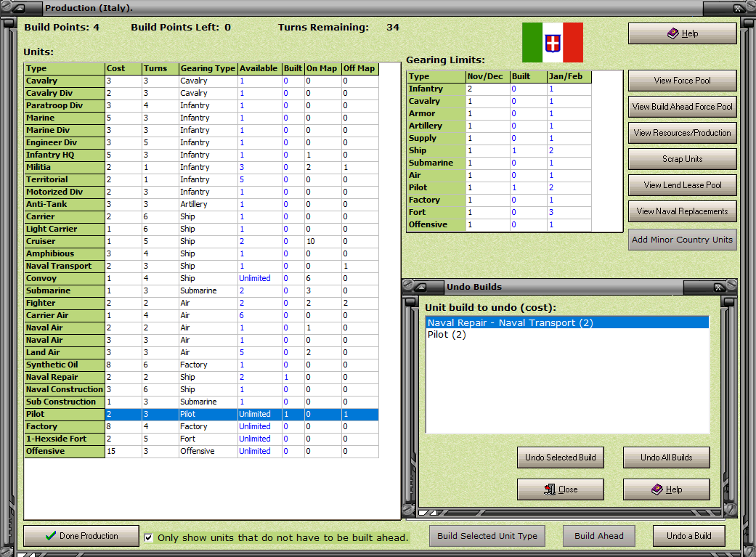Click the Build Ahead button
The width and height of the screenshot is (756, 557).
click(x=599, y=536)
